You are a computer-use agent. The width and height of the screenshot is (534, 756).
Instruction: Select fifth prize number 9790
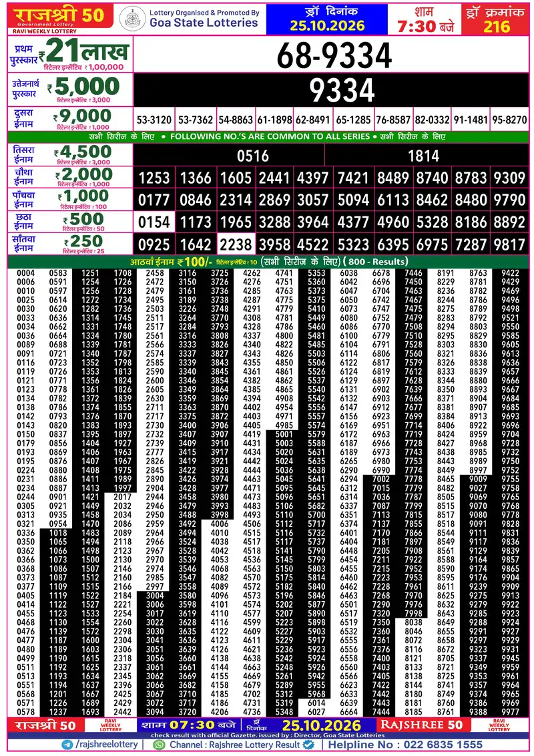tap(509, 200)
